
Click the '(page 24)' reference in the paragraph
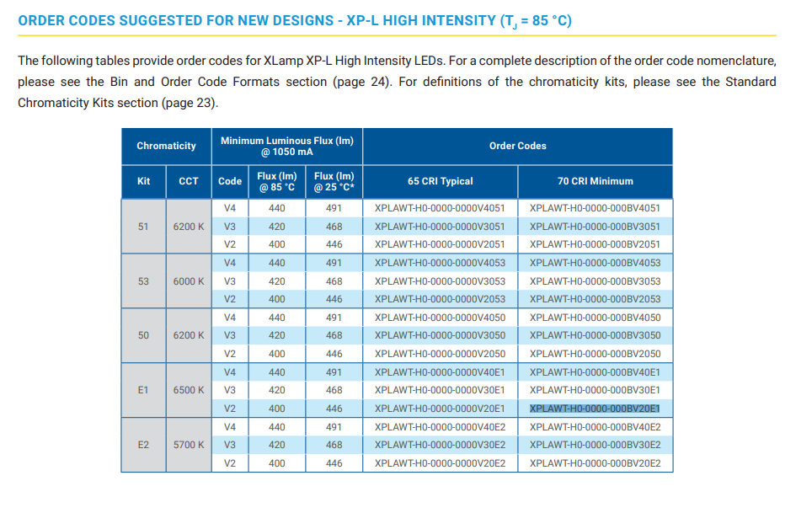point(361,82)
